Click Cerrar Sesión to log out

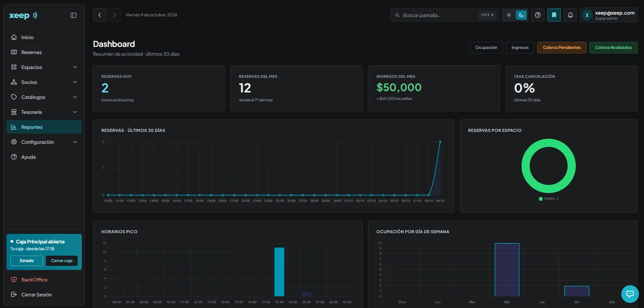pyautogui.click(x=44, y=295)
